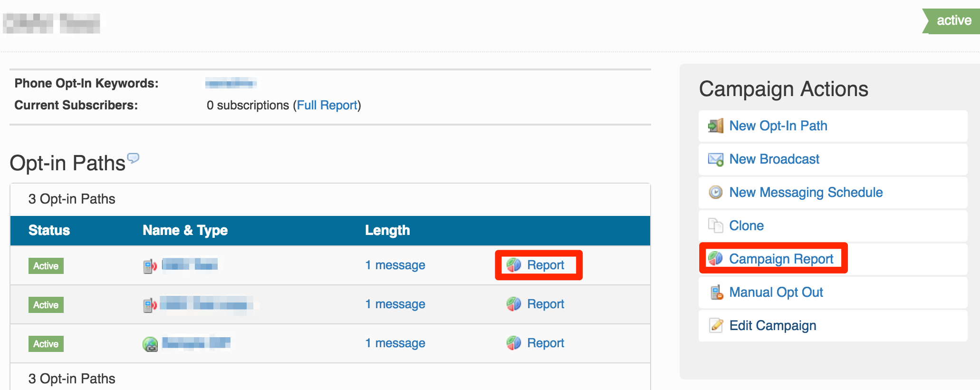Viewport: 980px width, 390px height.
Task: Open 1 message link in first row
Action: click(395, 265)
